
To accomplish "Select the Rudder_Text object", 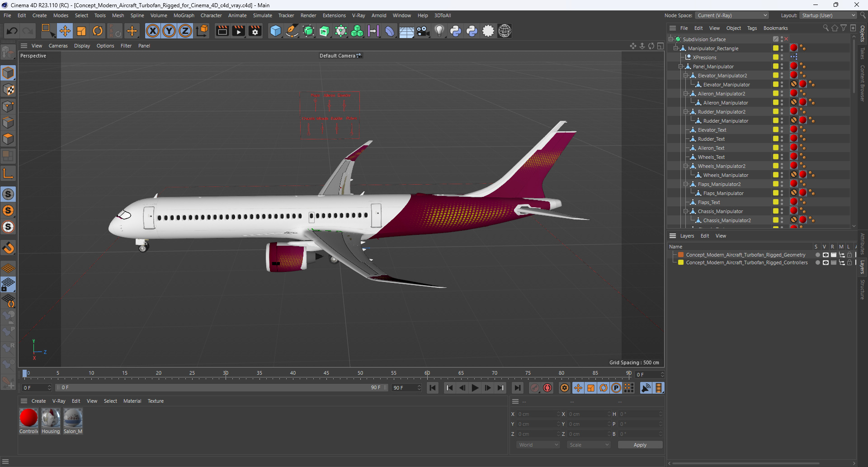I will [x=711, y=139].
